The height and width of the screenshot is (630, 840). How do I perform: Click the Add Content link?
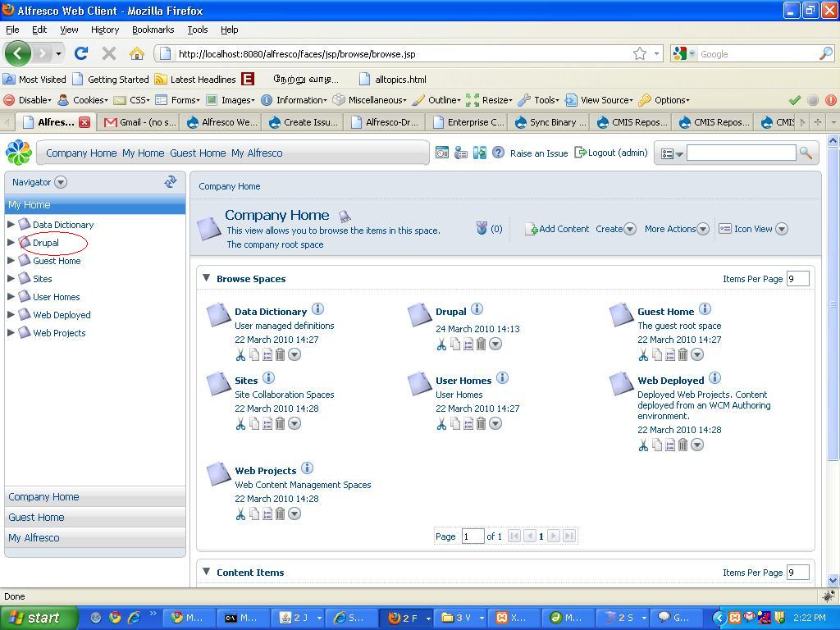557,229
